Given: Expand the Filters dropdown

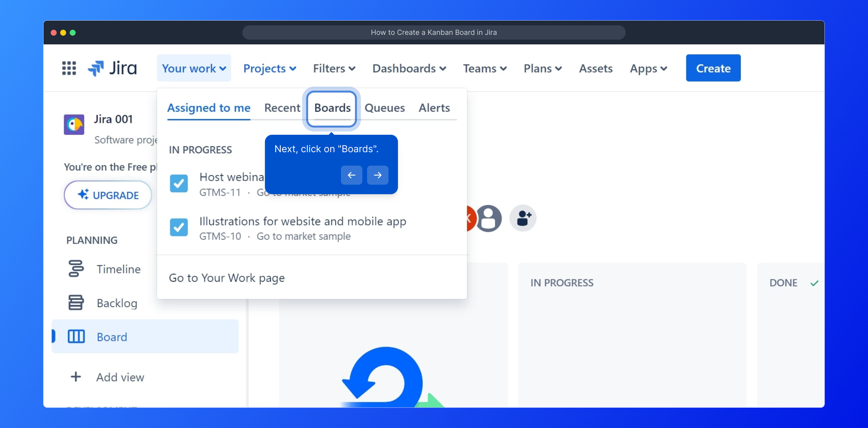Looking at the screenshot, I should [334, 68].
